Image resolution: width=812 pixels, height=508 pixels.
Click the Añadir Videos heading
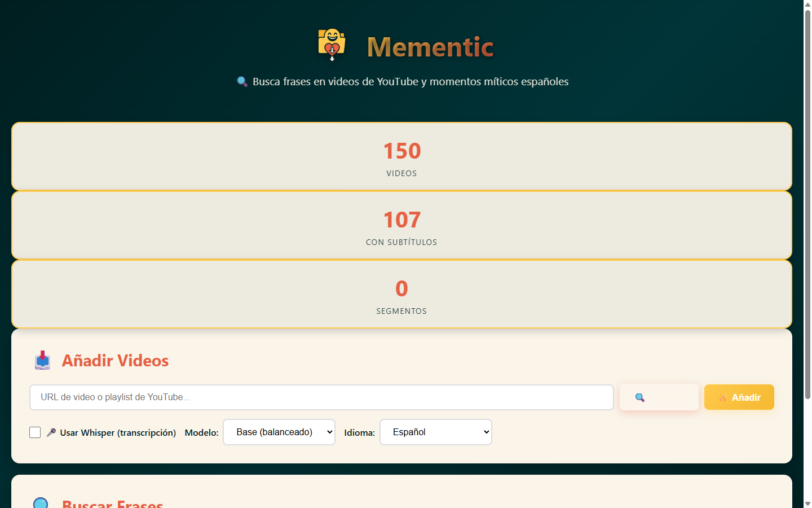(115, 361)
